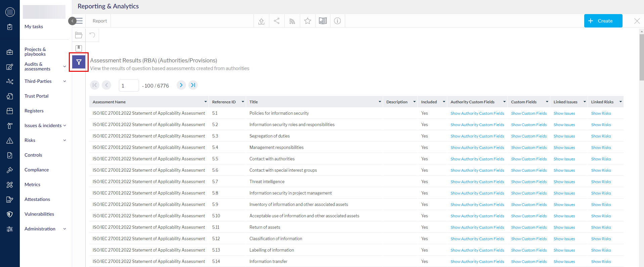Show Issues for row 5.5
The image size is (644, 267).
click(x=564, y=159)
